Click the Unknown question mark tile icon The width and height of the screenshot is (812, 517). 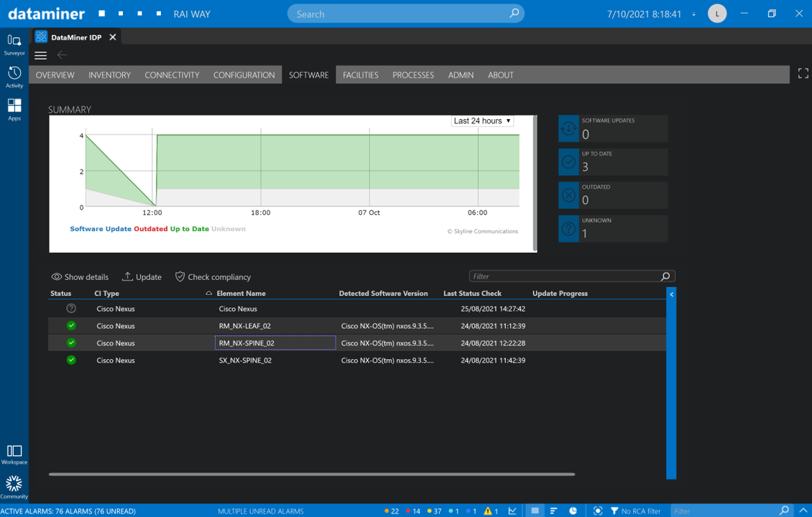pyautogui.click(x=568, y=229)
